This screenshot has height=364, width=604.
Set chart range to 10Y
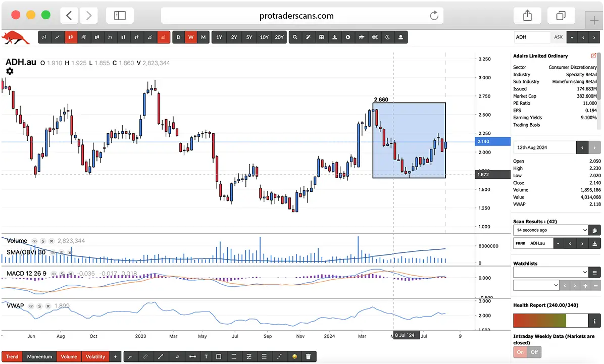(264, 37)
